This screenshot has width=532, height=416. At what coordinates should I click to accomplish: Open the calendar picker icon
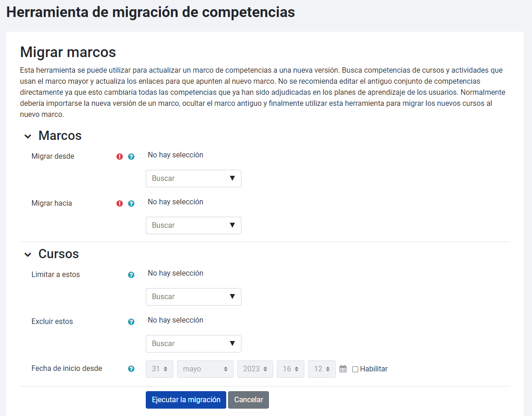point(343,368)
